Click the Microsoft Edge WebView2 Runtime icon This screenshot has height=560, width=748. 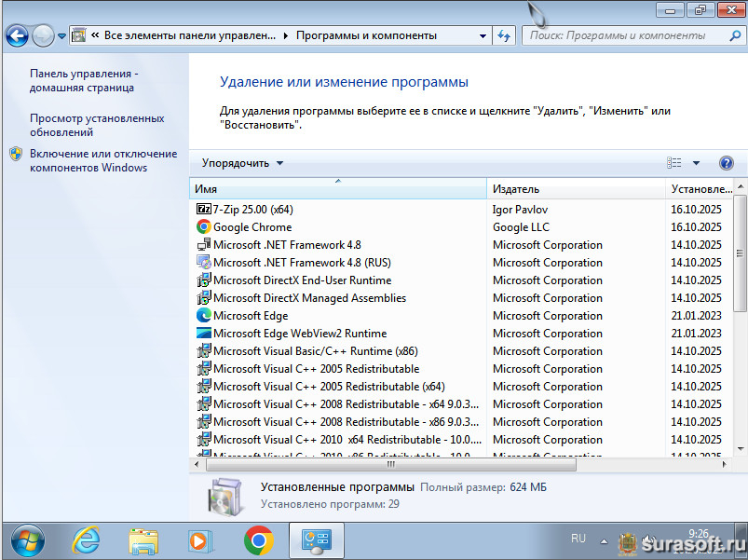tap(204, 334)
